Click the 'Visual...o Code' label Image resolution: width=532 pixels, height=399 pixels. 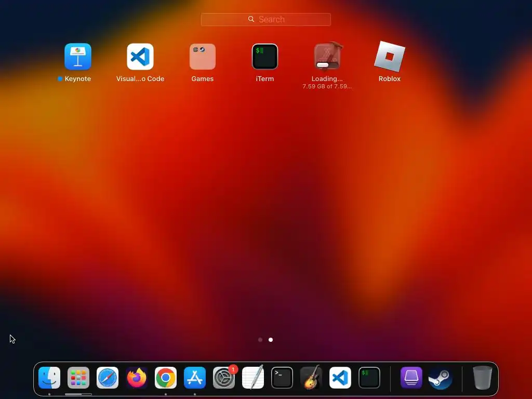[140, 79]
